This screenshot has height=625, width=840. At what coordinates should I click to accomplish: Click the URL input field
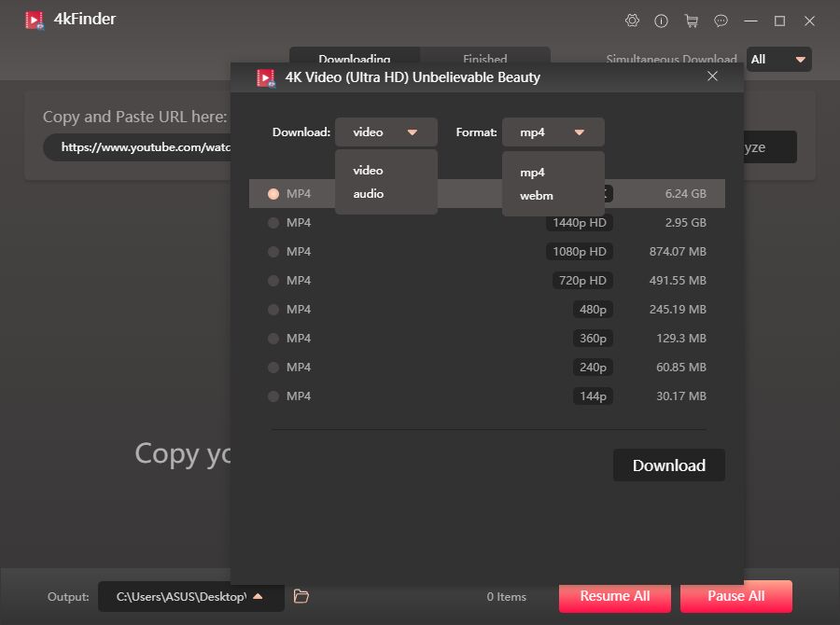138,147
